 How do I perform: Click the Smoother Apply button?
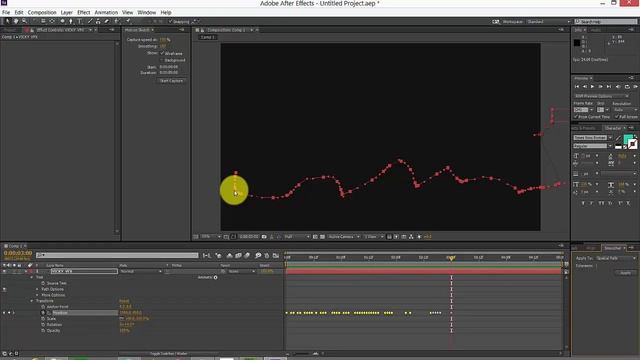625,273
